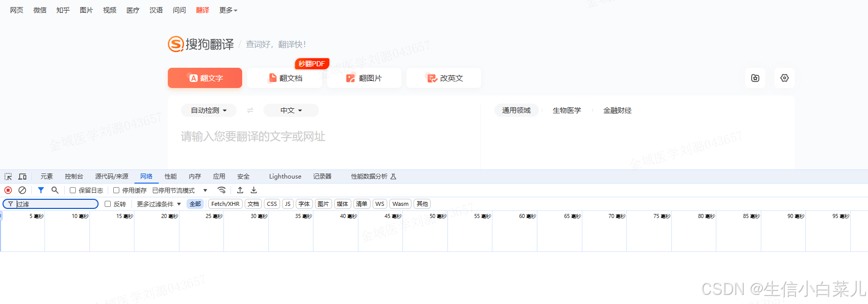The image size is (868, 304).
Task: Select the 全部 request type filter
Action: click(195, 204)
